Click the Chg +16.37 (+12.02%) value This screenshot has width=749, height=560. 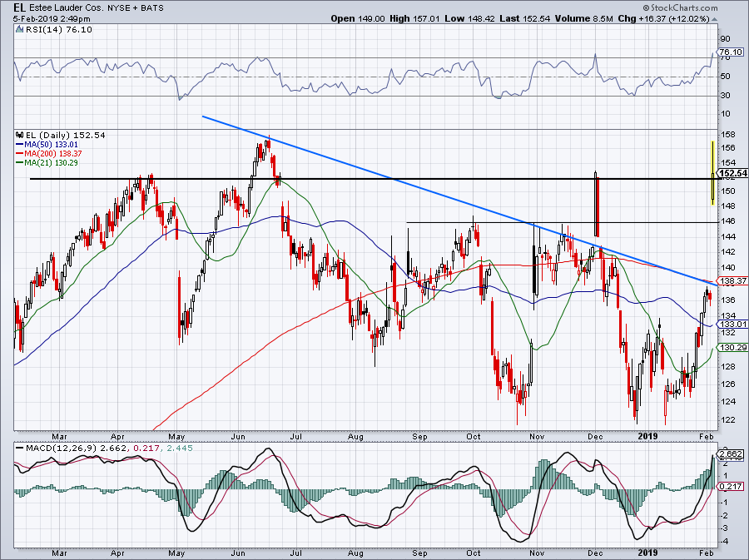point(663,18)
